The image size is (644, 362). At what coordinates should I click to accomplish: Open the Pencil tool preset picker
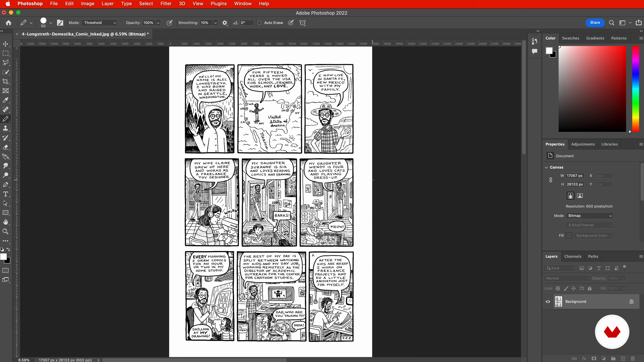pos(31,23)
